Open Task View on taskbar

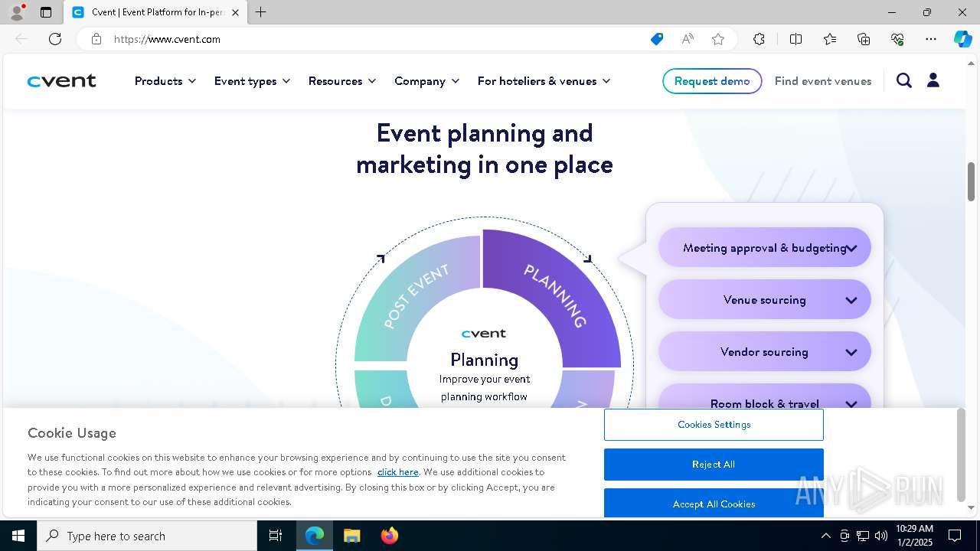pos(276,536)
